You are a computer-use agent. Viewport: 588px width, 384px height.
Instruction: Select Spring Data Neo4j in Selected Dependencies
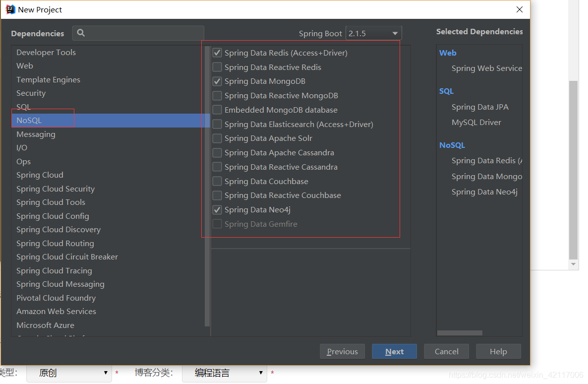coord(484,192)
